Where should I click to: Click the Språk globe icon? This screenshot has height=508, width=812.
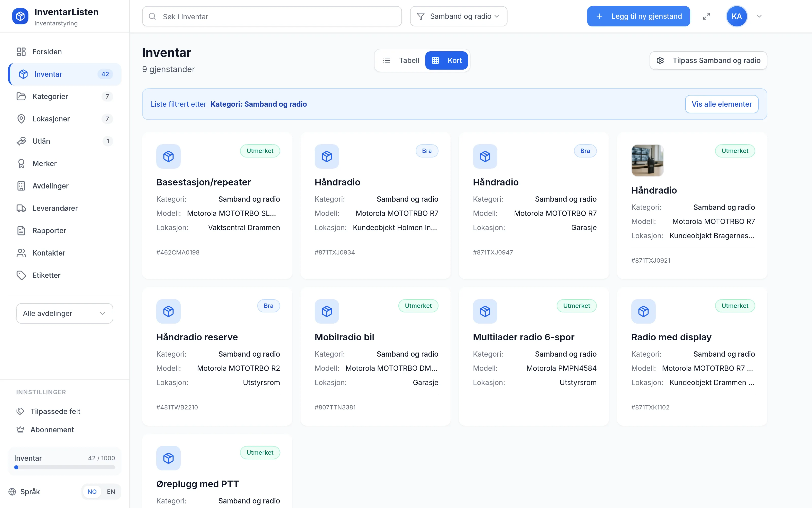coord(12,491)
